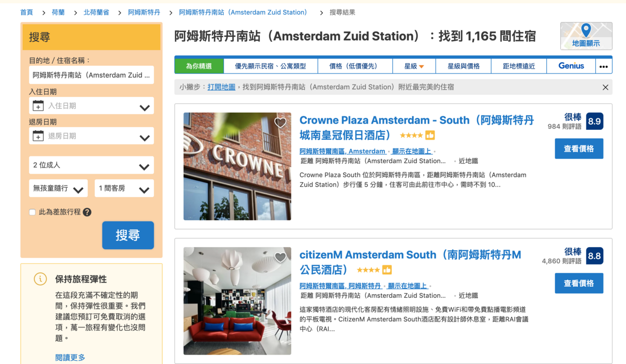Click citizenM thumbs-up preferred badge
The height and width of the screenshot is (364, 626).
(387, 270)
